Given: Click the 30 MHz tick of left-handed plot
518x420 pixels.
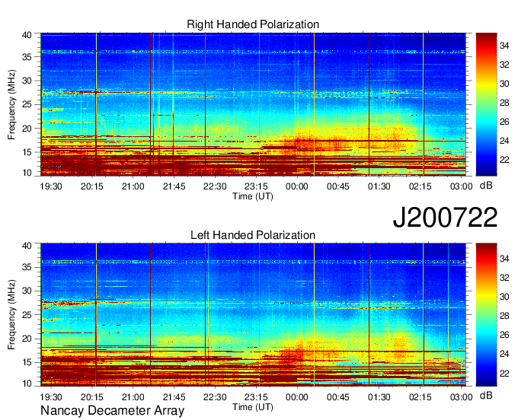Looking at the screenshot, I should pyautogui.click(x=27, y=291).
